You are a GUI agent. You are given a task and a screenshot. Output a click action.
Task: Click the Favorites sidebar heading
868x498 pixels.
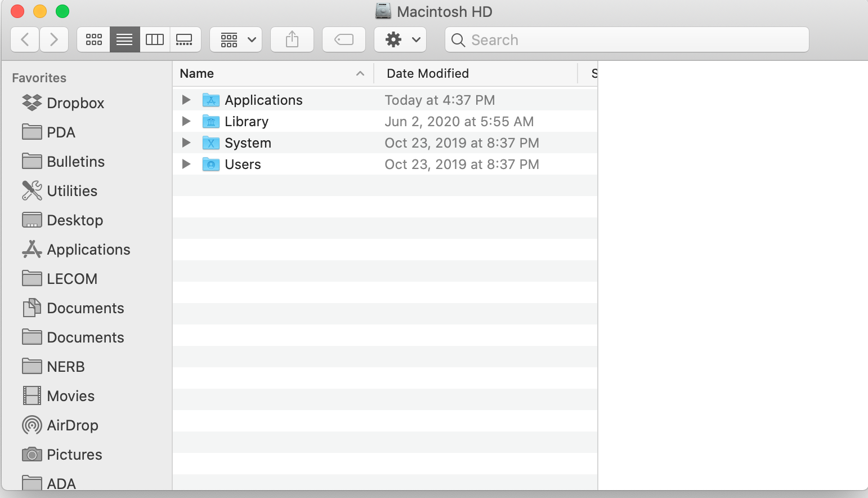pos(39,78)
